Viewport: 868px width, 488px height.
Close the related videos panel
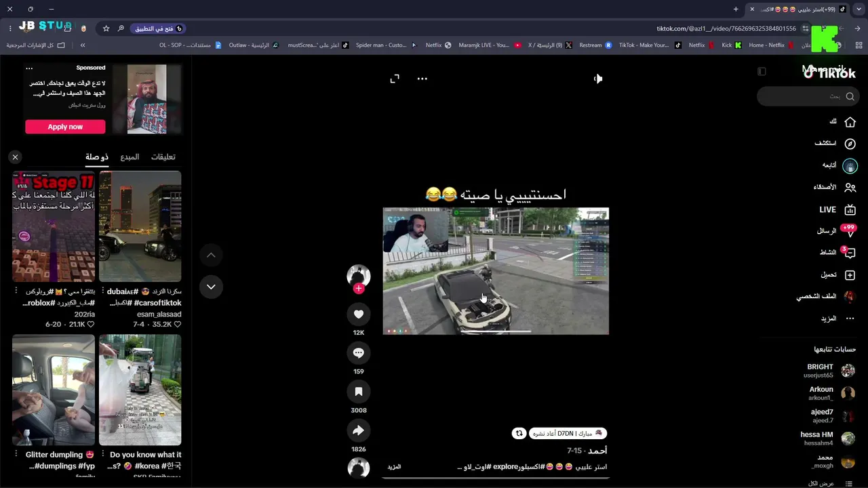pos(15,157)
